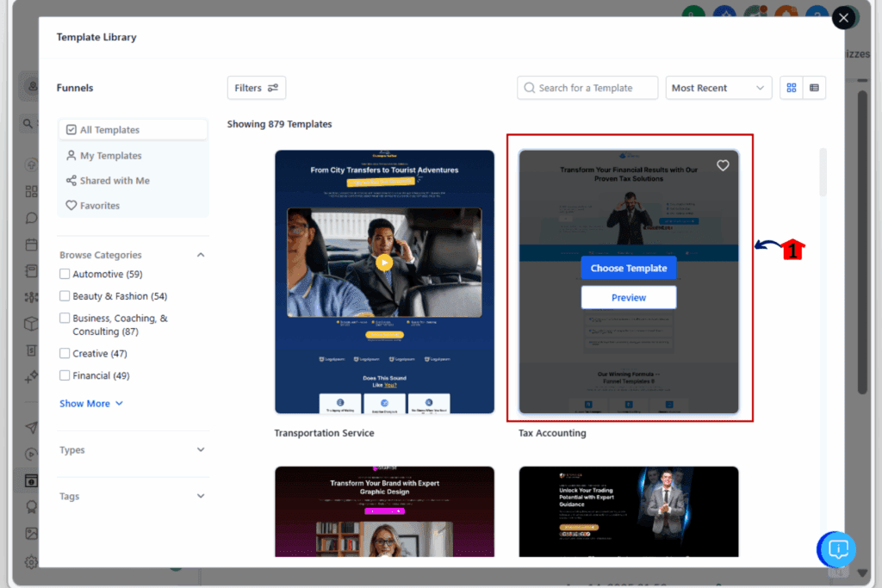The width and height of the screenshot is (882, 588).
Task: Open dashboard grid icon in sidebar
Action: (32, 191)
